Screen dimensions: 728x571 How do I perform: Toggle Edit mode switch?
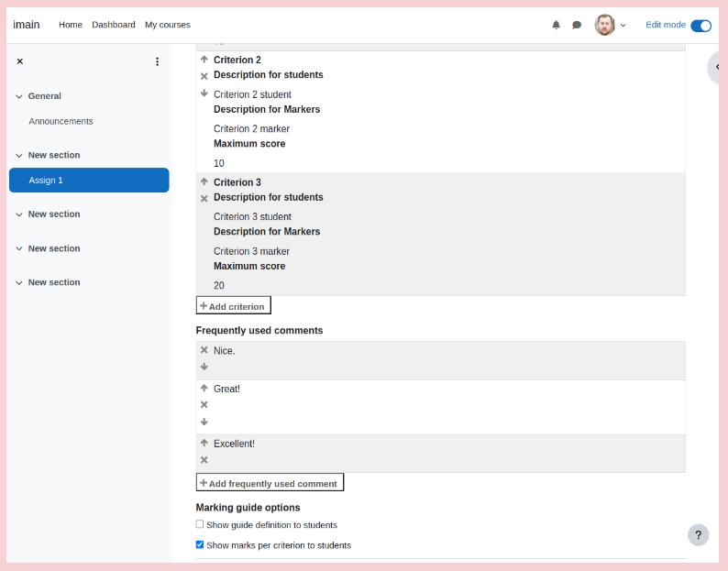pos(701,26)
